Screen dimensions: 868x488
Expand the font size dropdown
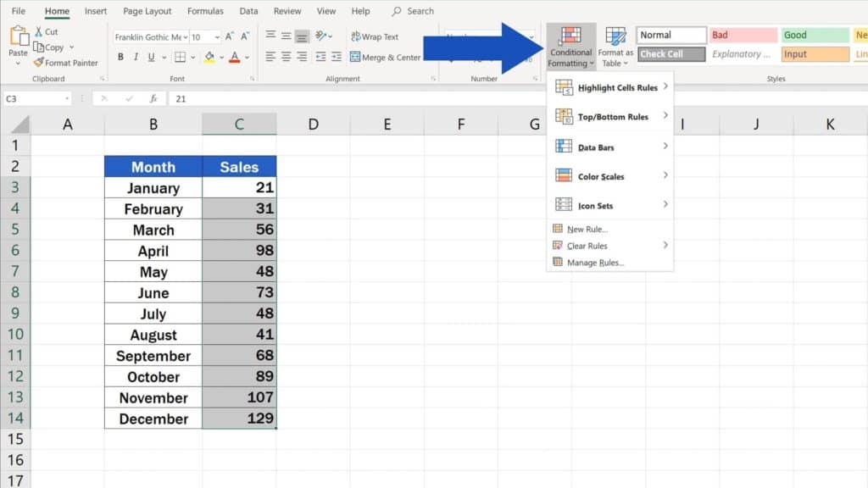[216, 37]
